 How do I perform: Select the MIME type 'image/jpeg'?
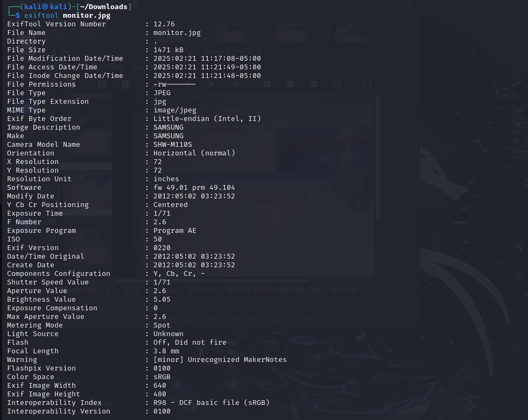[x=175, y=110]
